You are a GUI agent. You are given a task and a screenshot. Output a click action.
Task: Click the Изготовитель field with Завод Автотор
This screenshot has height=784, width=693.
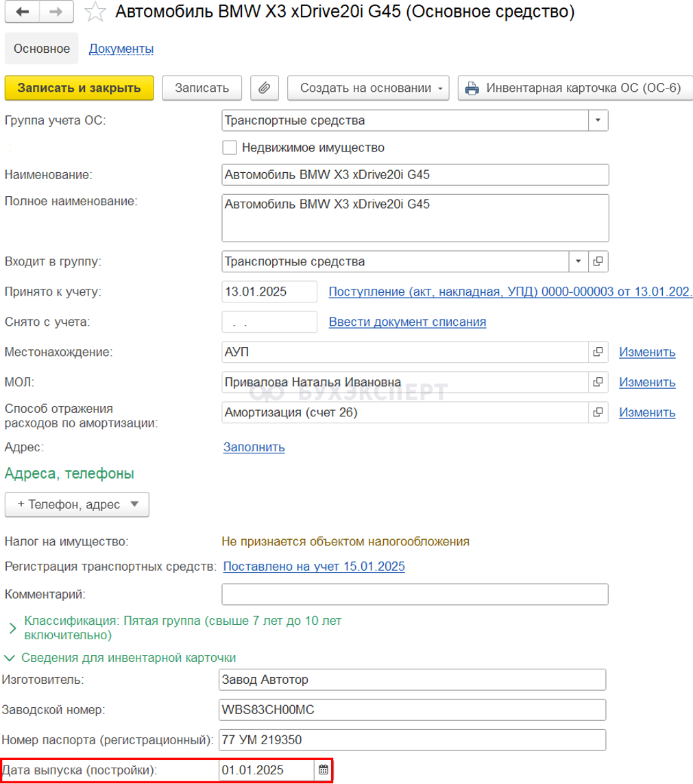coord(412,680)
